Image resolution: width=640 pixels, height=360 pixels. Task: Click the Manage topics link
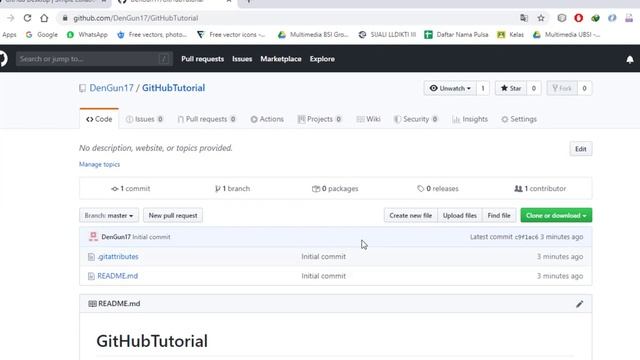tap(99, 164)
